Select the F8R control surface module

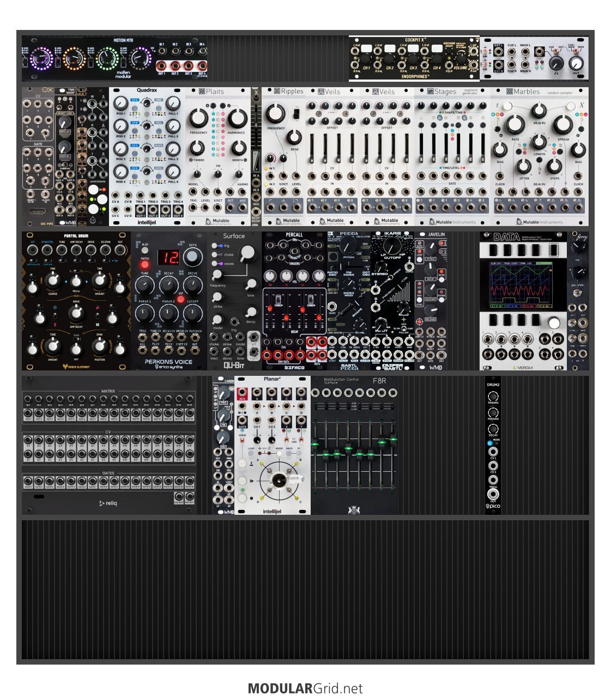click(x=354, y=445)
